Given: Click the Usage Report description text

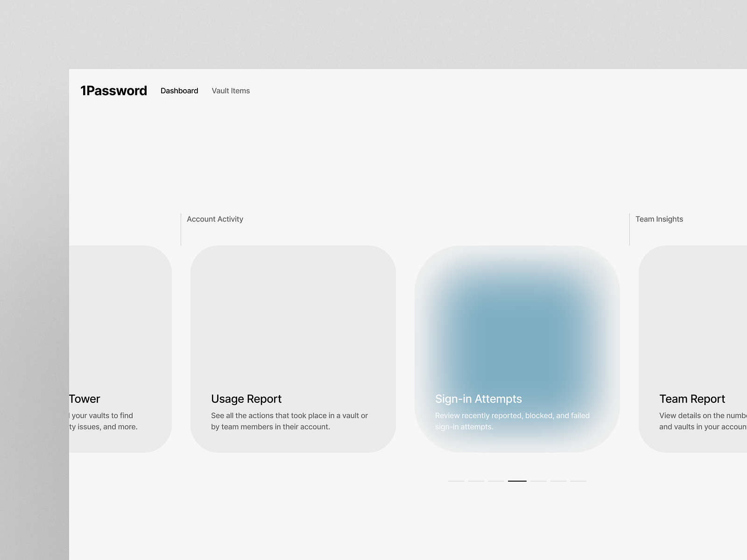Looking at the screenshot, I should 289,420.
